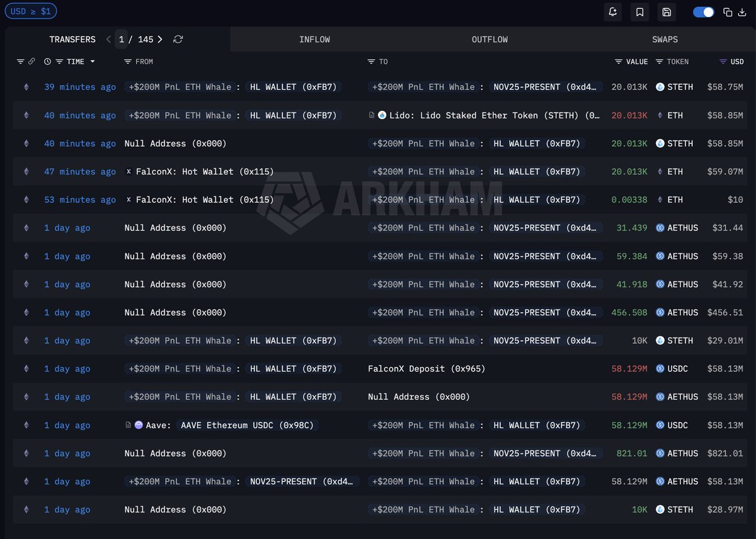
Task: Switch to the SWAPS tab
Action: point(665,39)
